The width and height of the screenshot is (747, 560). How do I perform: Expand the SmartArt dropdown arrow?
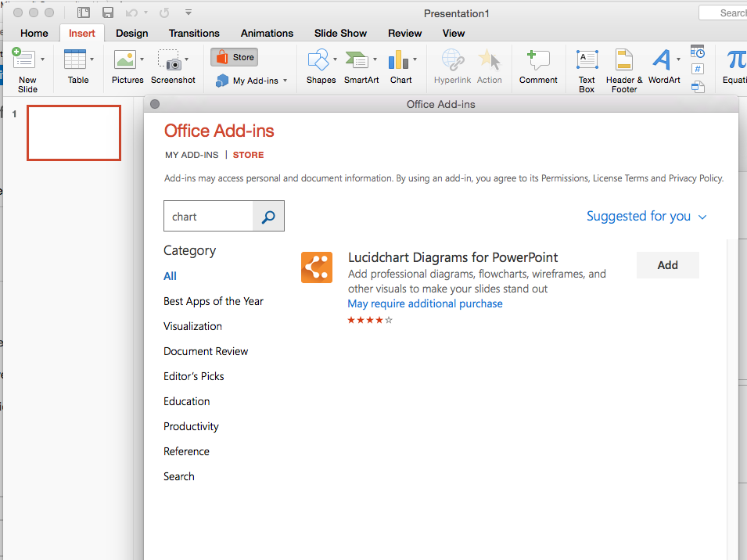[x=375, y=59]
